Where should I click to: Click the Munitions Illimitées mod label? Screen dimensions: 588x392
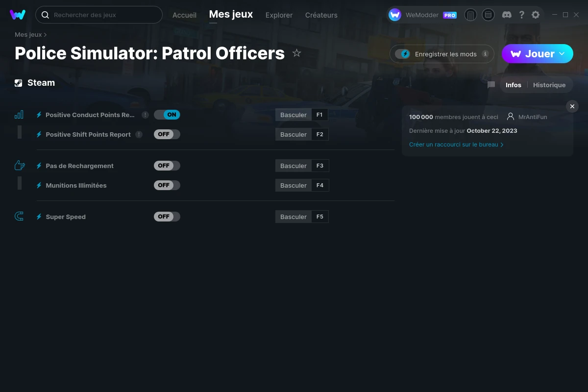pos(76,185)
